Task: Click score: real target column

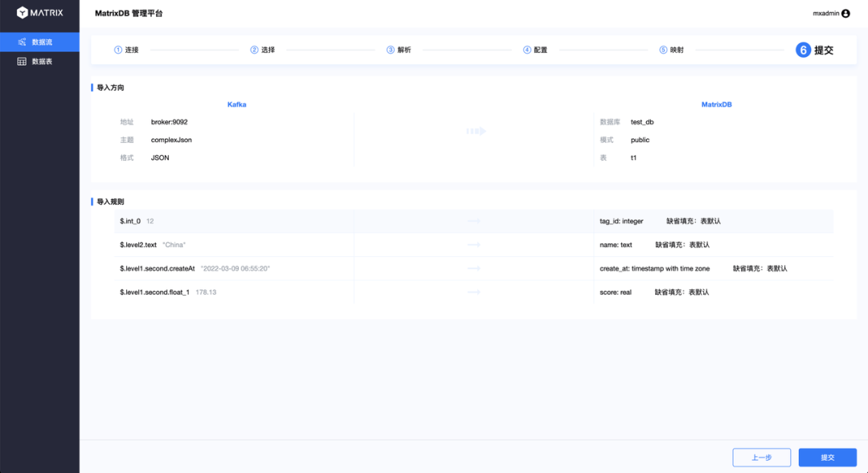Action: click(615, 292)
